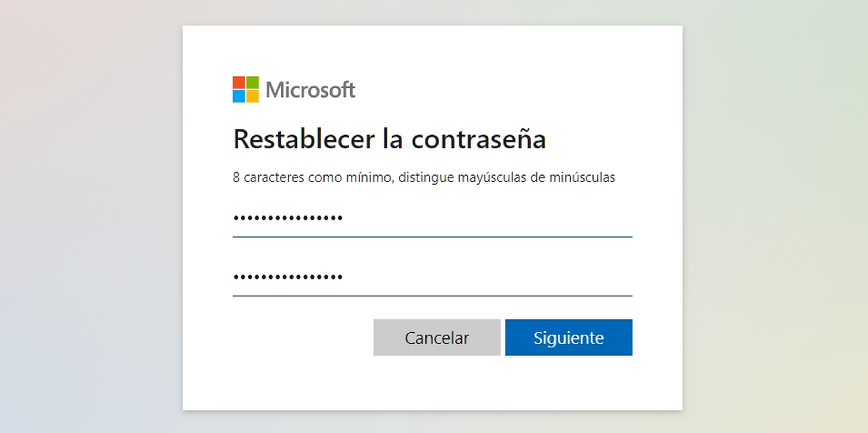Click the red square of Microsoft logo
The width and height of the screenshot is (868, 433).
[x=238, y=82]
